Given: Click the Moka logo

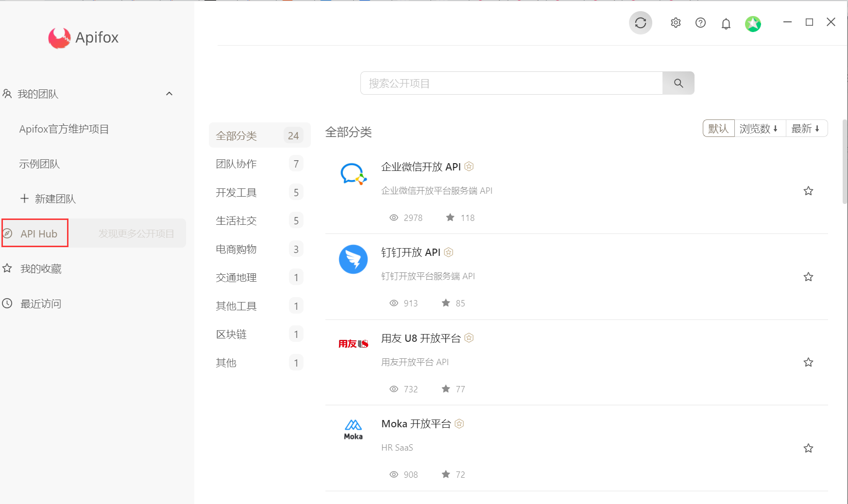Looking at the screenshot, I should (x=353, y=430).
